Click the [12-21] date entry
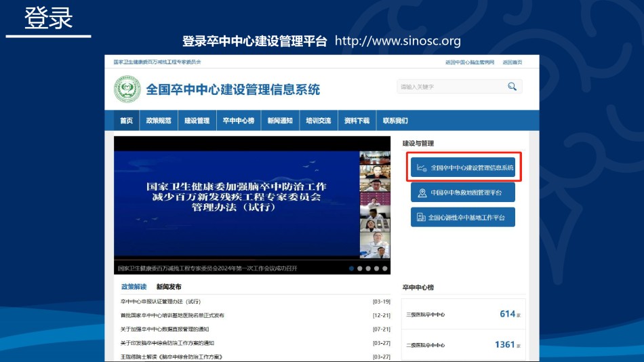 [382, 316]
